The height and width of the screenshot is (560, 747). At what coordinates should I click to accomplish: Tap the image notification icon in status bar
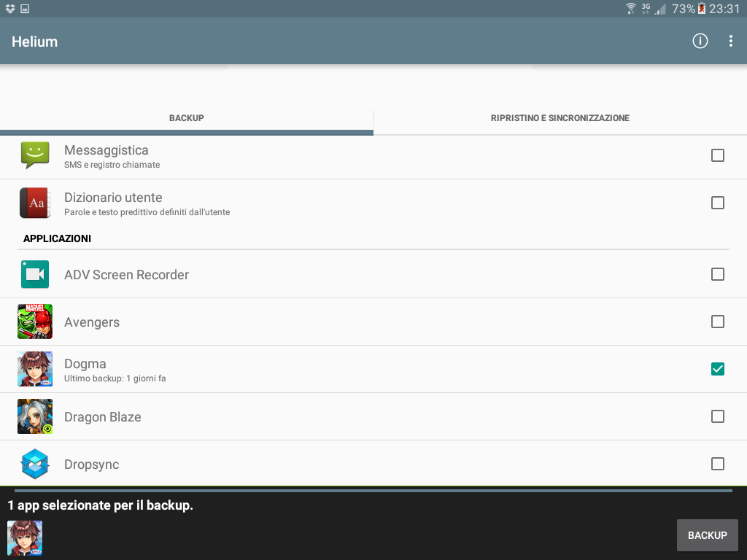[25, 9]
